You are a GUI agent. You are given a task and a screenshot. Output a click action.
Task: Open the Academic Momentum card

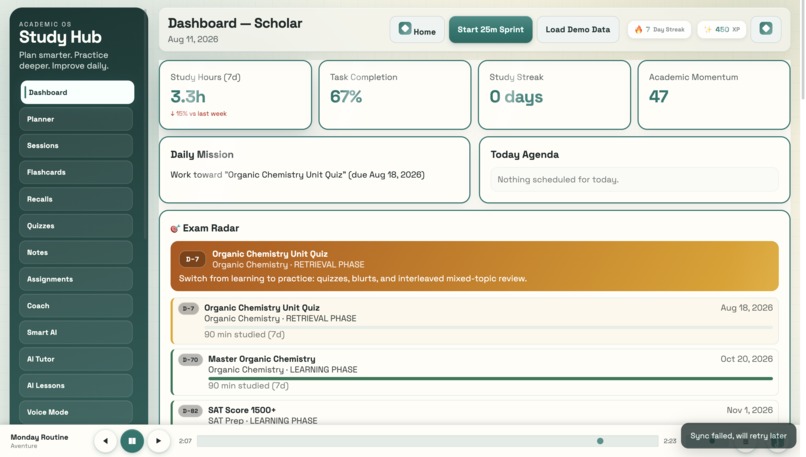[x=713, y=95]
